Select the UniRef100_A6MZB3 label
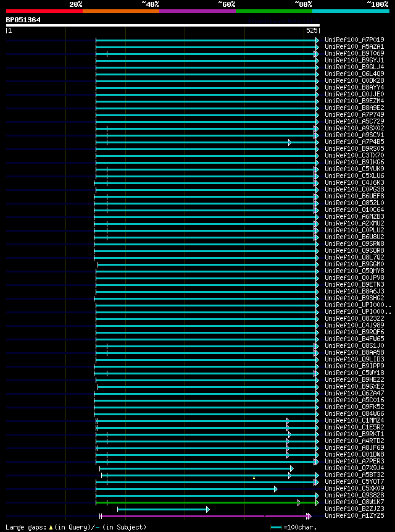395x532 pixels. click(354, 216)
